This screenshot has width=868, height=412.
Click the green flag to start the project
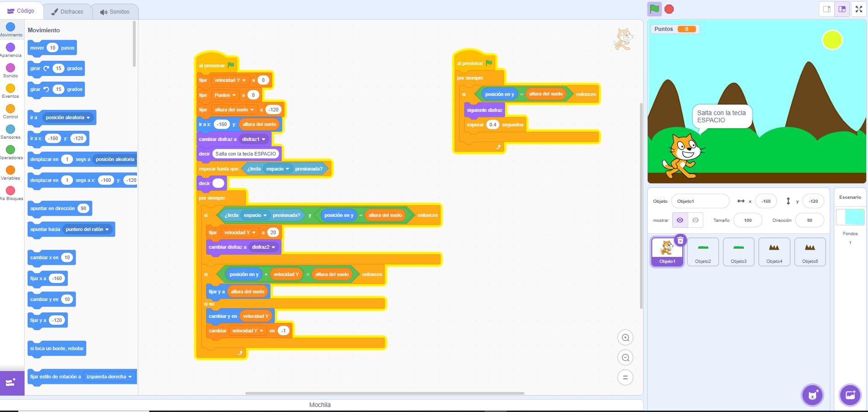click(x=655, y=9)
